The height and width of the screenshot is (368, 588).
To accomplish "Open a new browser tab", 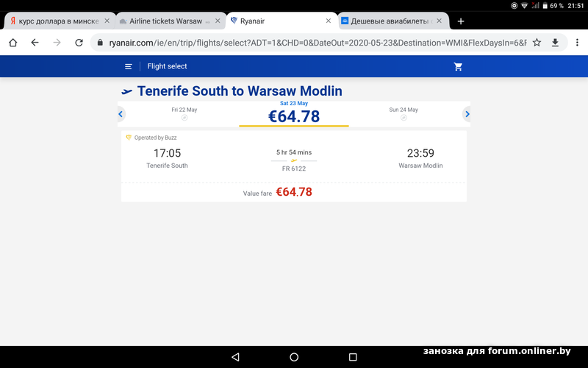I will [x=461, y=21].
